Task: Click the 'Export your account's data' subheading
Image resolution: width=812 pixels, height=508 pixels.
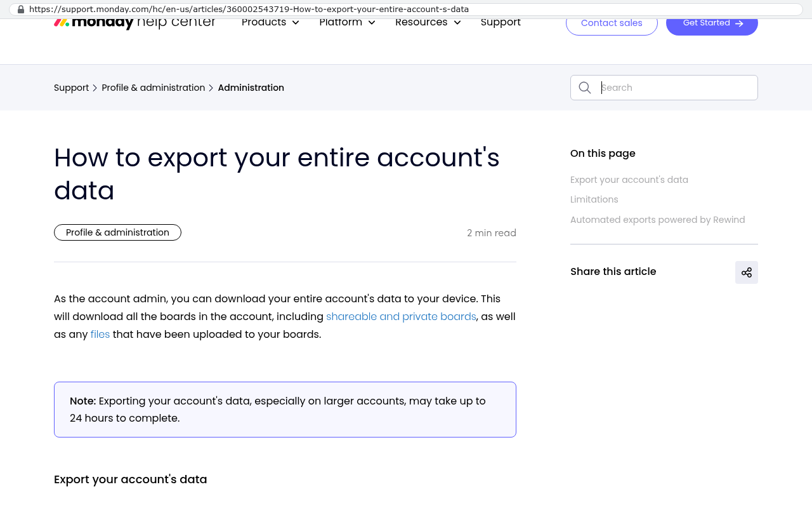Action: click(131, 479)
